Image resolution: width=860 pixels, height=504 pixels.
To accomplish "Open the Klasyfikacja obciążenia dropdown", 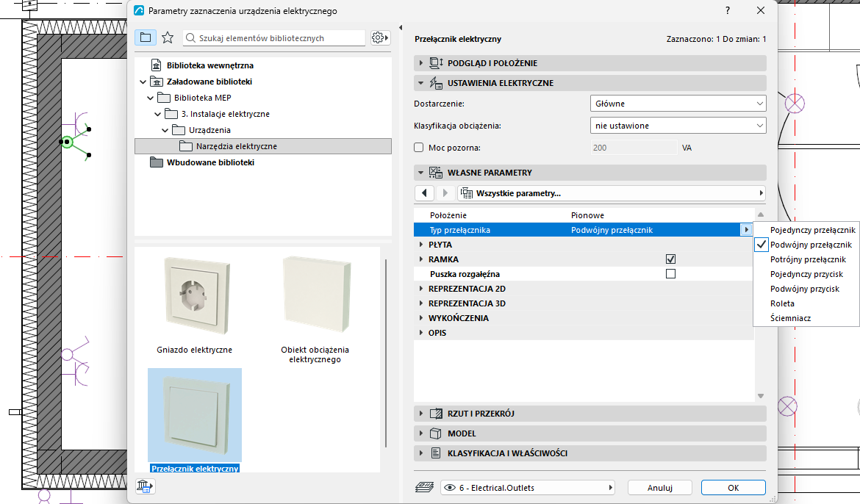I will tap(678, 126).
